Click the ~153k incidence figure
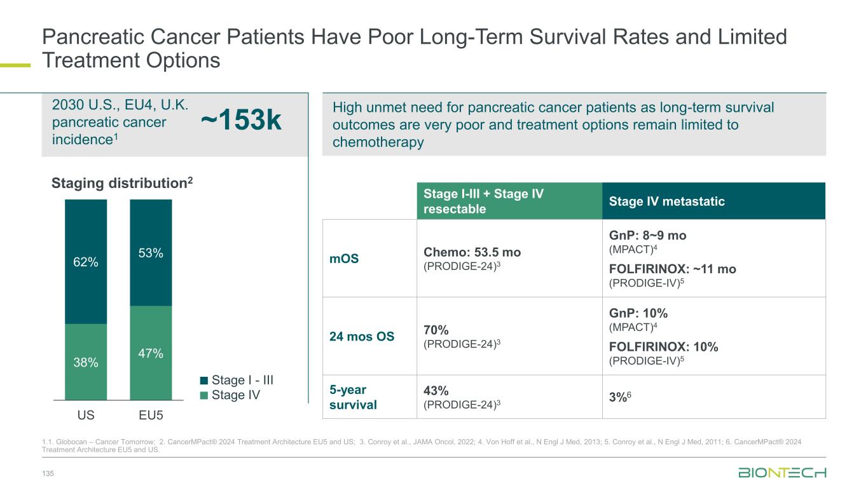Viewport: 868px width, 488px height. point(241,121)
